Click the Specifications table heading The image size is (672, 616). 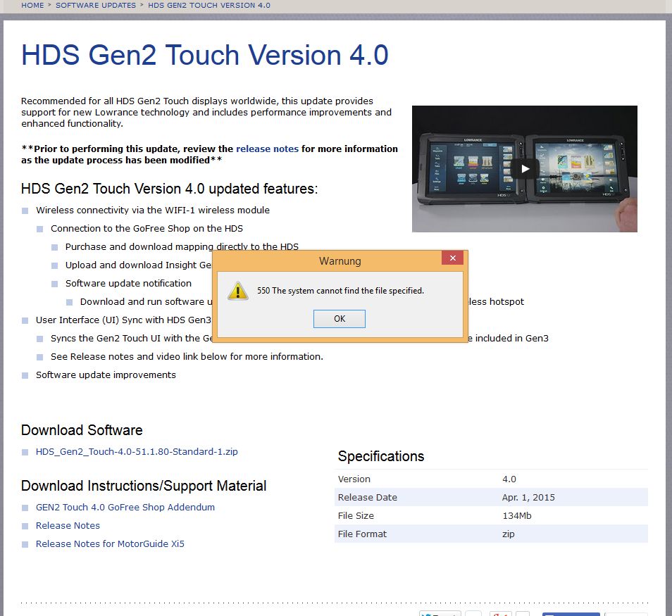(381, 456)
